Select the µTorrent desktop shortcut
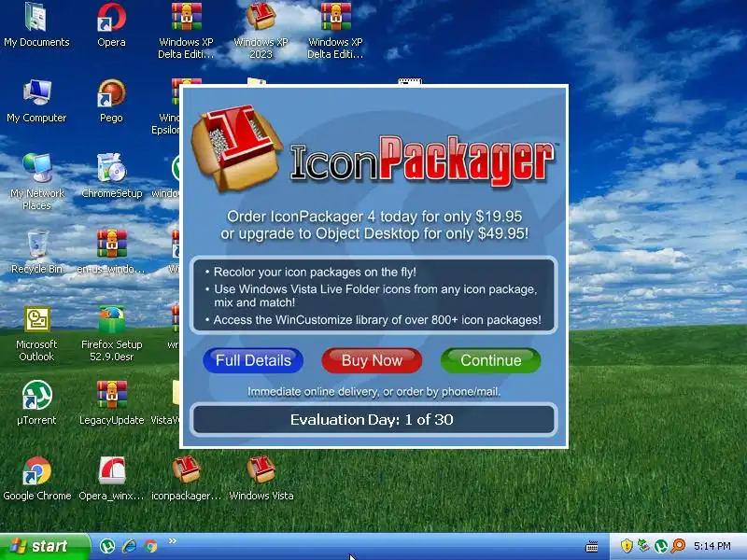Viewport: 747px width, 560px height. pyautogui.click(x=36, y=403)
